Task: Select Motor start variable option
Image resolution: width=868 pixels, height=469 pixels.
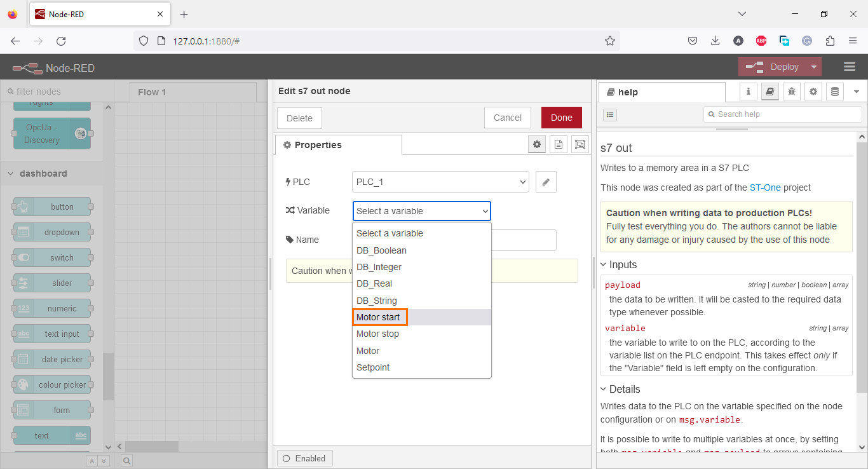Action: click(x=422, y=317)
